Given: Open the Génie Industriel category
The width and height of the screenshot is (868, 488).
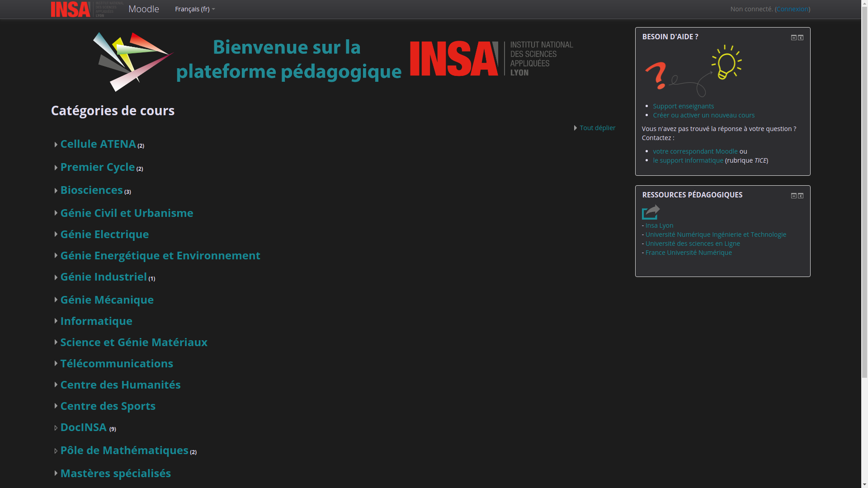Looking at the screenshot, I should (103, 277).
